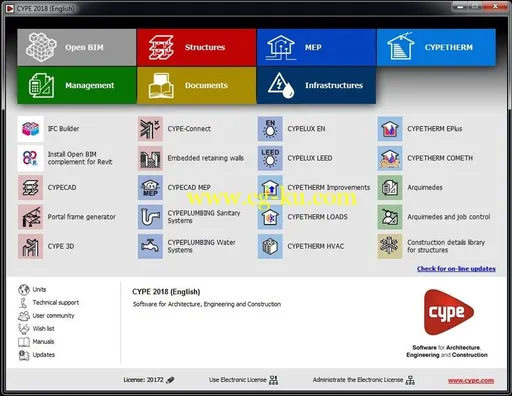Launch the CYPELUX EN bulb icon
Viewport: 512px width, 396px height.
click(x=270, y=129)
